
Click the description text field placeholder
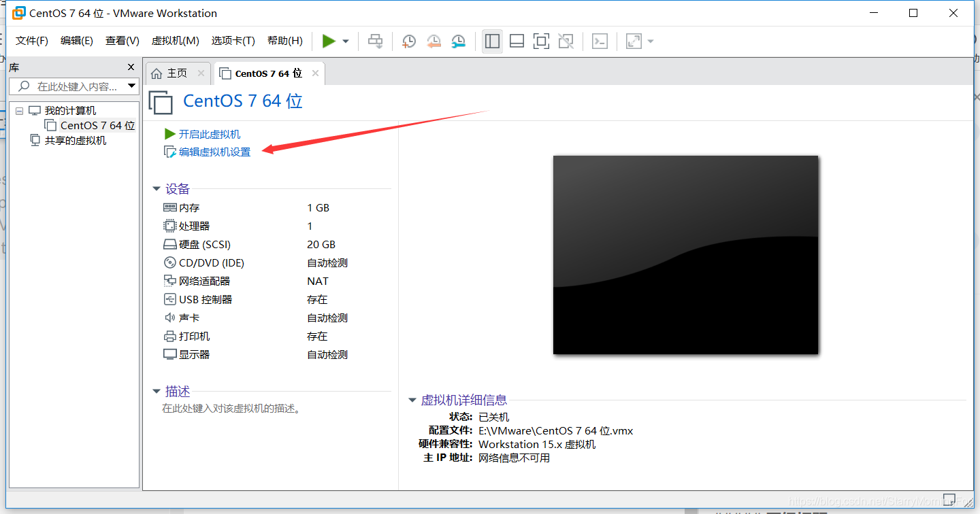231,409
